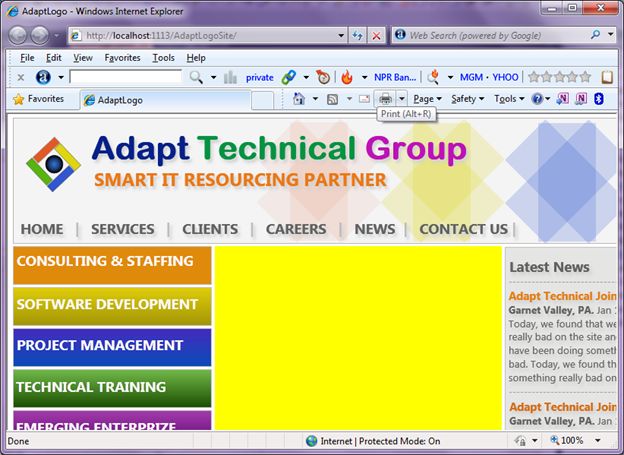The width and height of the screenshot is (624, 455).
Task: Click the first rating star
Action: coord(534,77)
